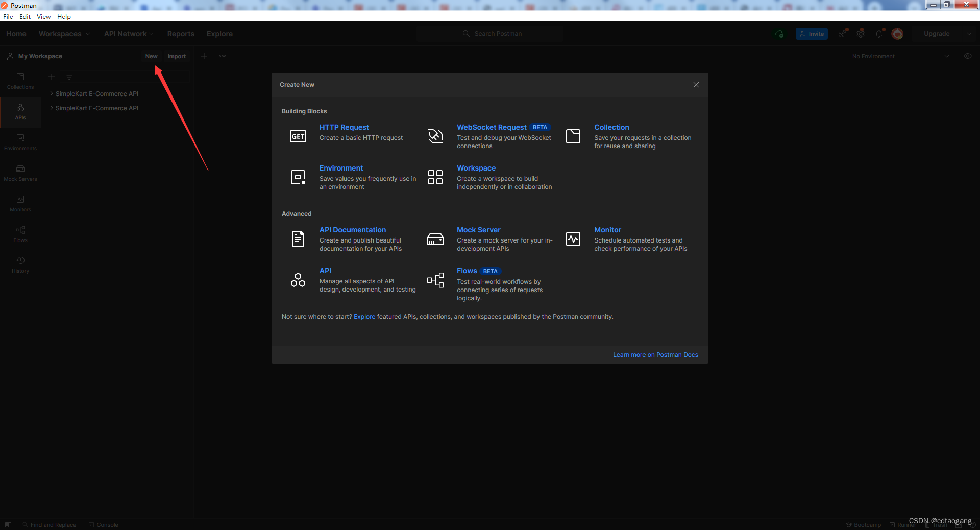Expand first SimpleKart E-Commerce API item

tap(52, 94)
